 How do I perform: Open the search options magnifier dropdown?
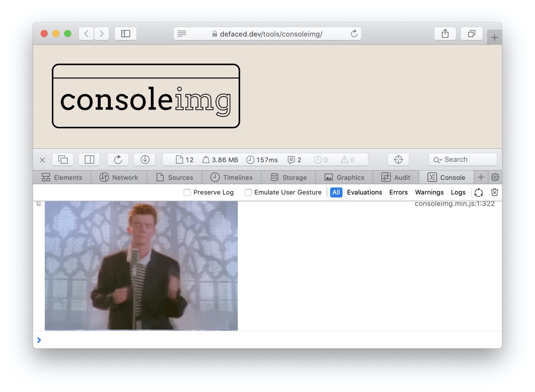coord(438,160)
